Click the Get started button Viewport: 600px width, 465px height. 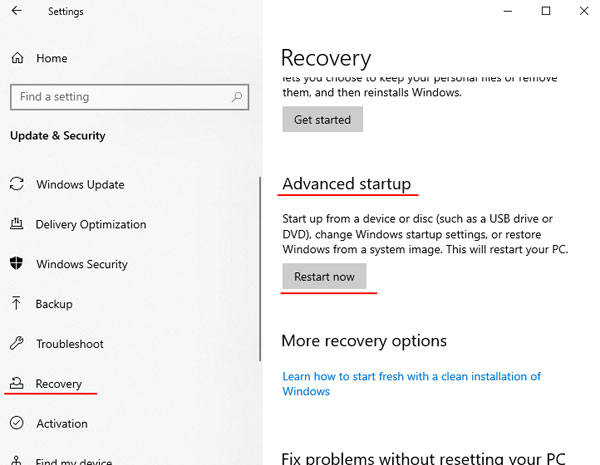coord(323,119)
